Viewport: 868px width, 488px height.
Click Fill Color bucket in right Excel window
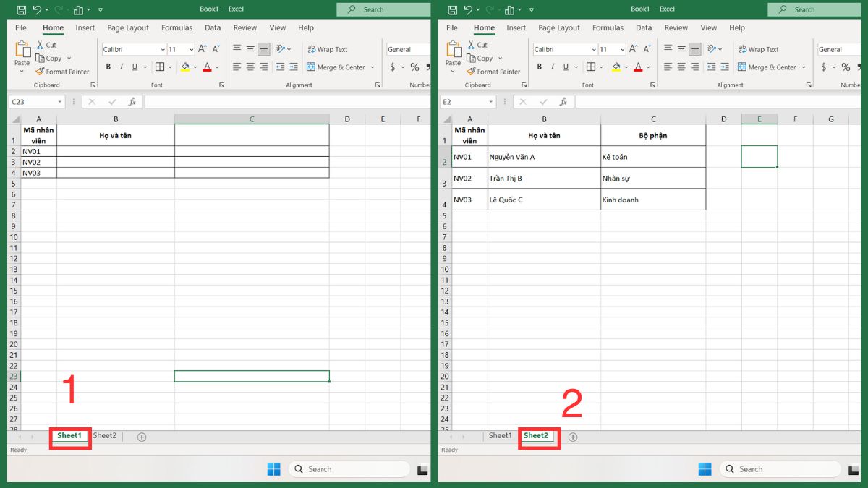(616, 67)
